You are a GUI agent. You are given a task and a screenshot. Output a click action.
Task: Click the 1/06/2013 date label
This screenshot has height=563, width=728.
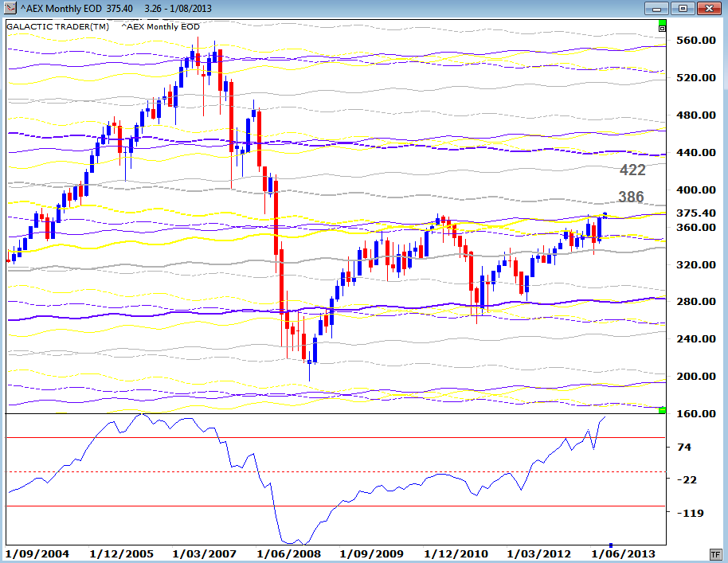pyautogui.click(x=623, y=553)
